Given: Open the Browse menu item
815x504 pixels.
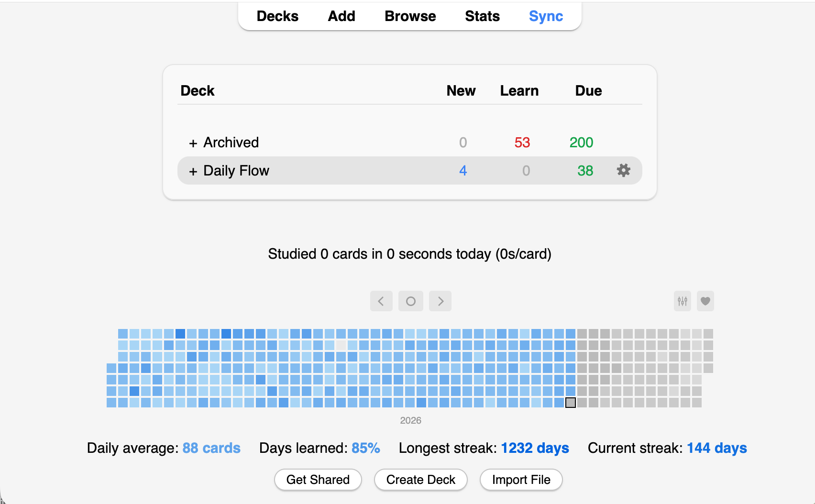Looking at the screenshot, I should pyautogui.click(x=410, y=16).
